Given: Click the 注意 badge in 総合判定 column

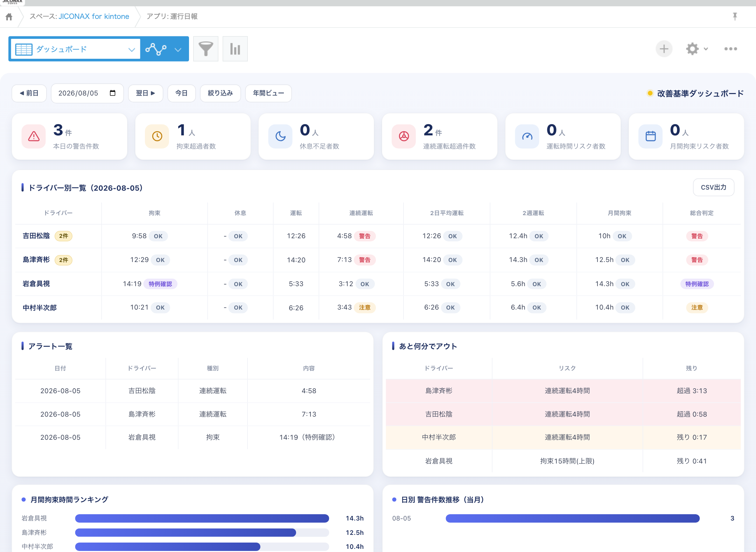Looking at the screenshot, I should pos(697,307).
